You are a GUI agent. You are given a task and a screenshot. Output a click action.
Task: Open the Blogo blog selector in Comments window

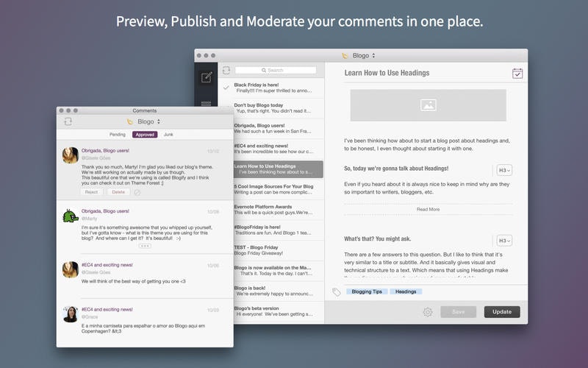click(149, 121)
